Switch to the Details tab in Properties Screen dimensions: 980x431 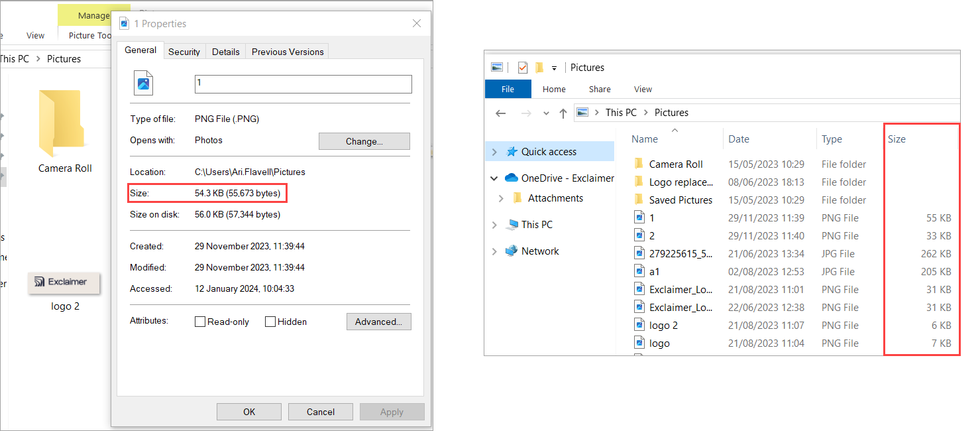pos(225,50)
